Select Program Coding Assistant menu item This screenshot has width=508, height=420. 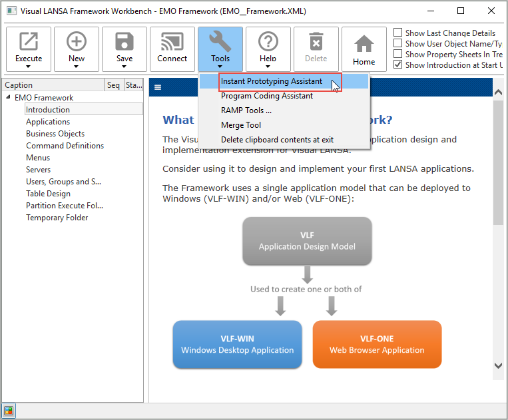click(x=284, y=96)
